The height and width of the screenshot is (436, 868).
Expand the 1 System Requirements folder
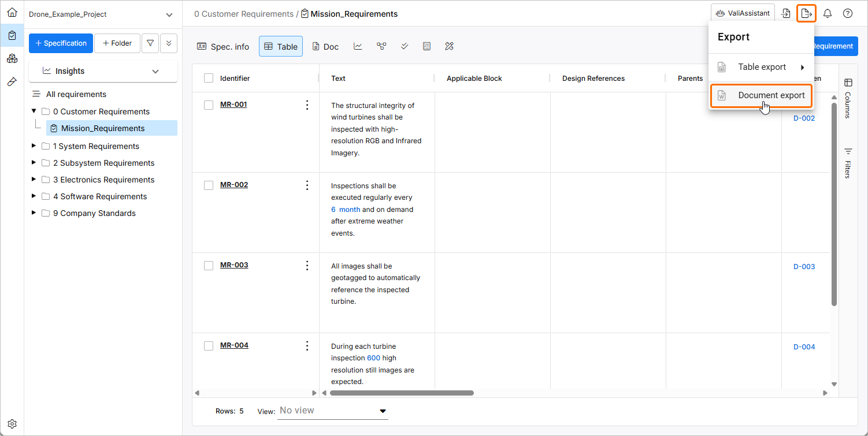(34, 146)
